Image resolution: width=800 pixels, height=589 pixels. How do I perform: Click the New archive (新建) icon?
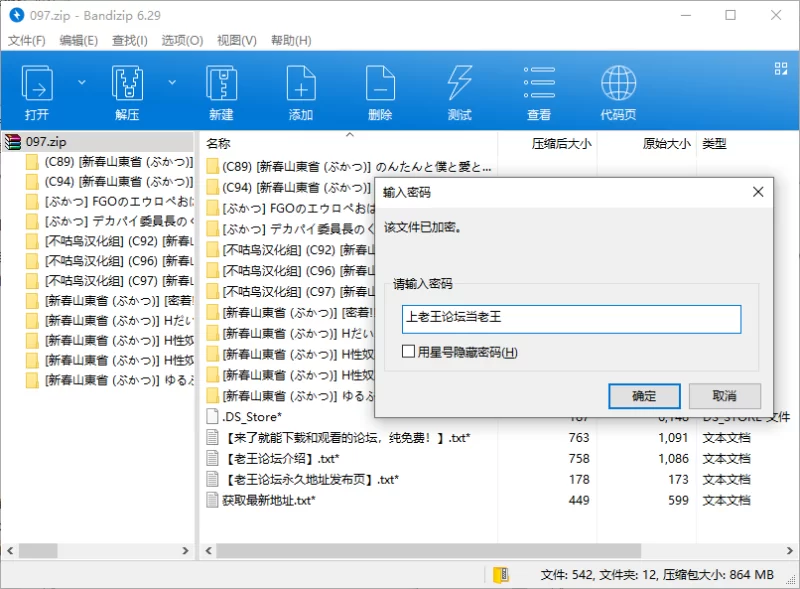pos(221,90)
